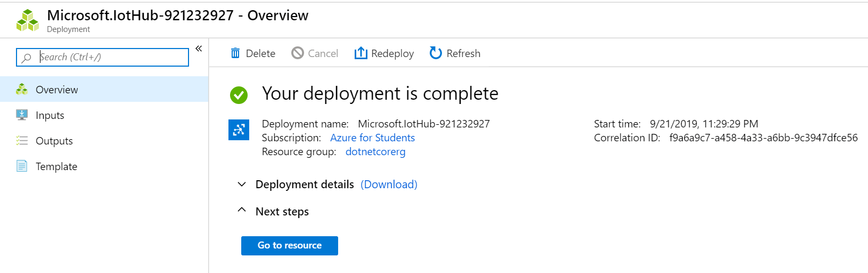Click the Download deployment details link
Screen dimensions: 868x273
tap(389, 184)
